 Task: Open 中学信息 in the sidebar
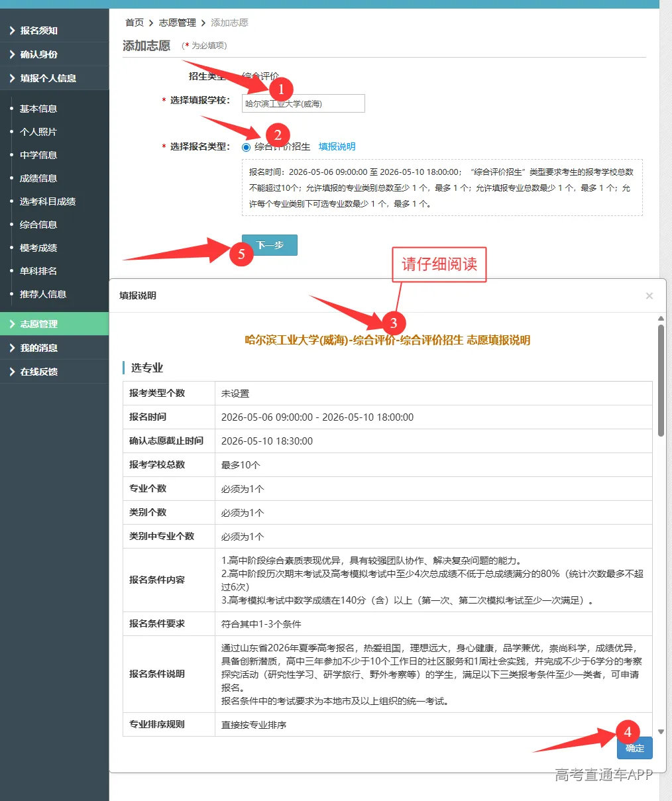38,155
